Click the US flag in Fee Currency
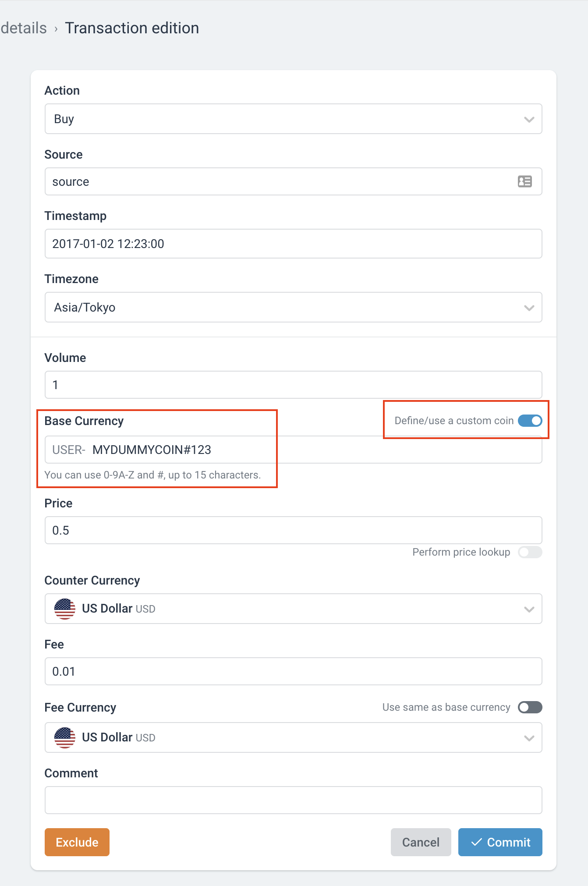588x886 pixels. pyautogui.click(x=65, y=737)
